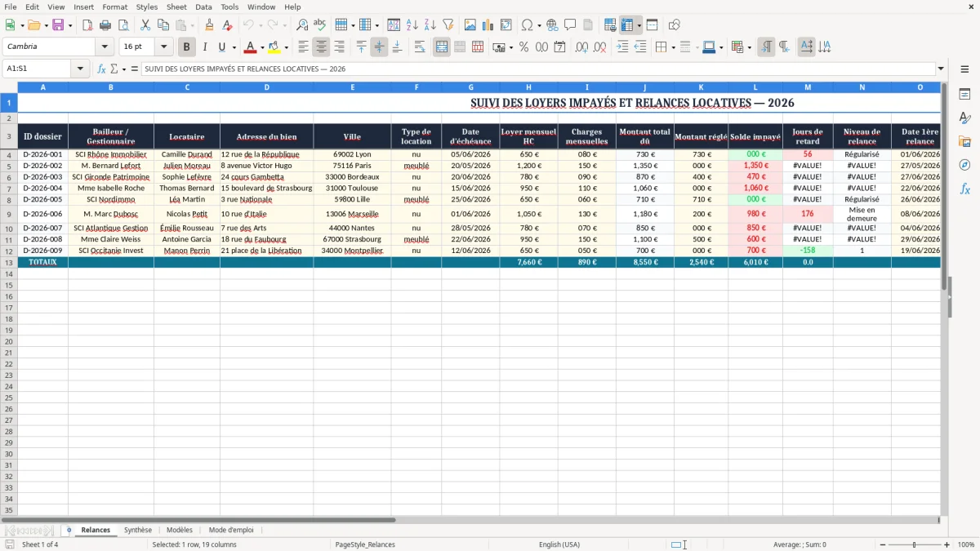Click Sort Descending icon
The image size is (980, 551).
(430, 25)
